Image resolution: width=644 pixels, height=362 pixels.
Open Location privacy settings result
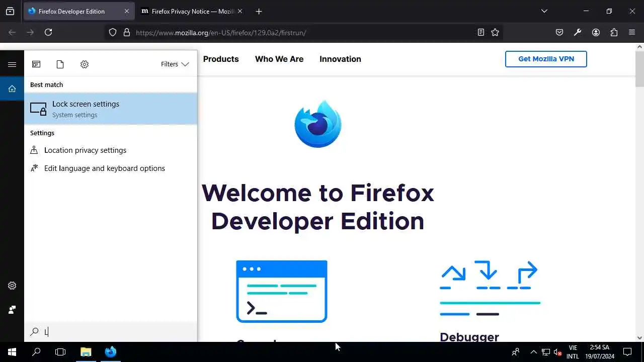[111, 150]
